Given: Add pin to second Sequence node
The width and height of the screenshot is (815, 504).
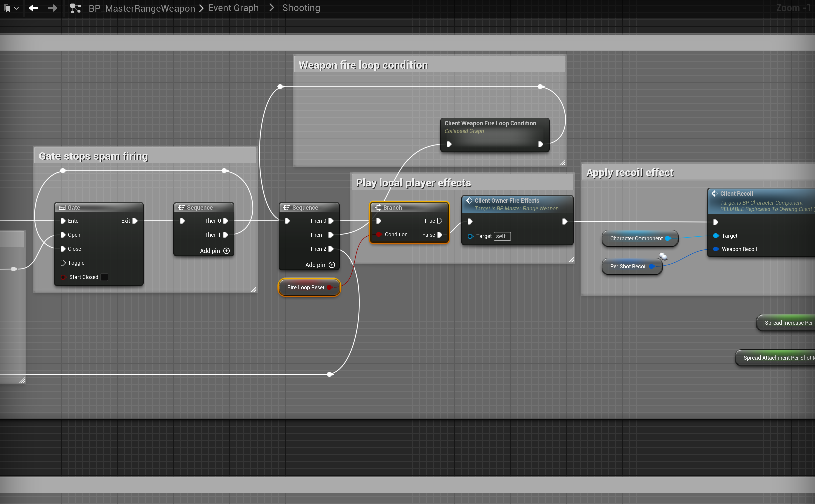Looking at the screenshot, I should [x=332, y=265].
